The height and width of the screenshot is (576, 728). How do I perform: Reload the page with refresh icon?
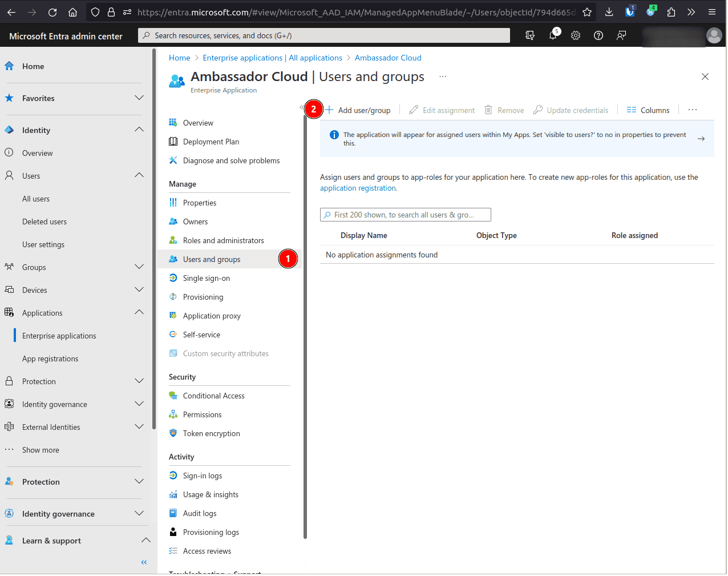[x=52, y=12]
